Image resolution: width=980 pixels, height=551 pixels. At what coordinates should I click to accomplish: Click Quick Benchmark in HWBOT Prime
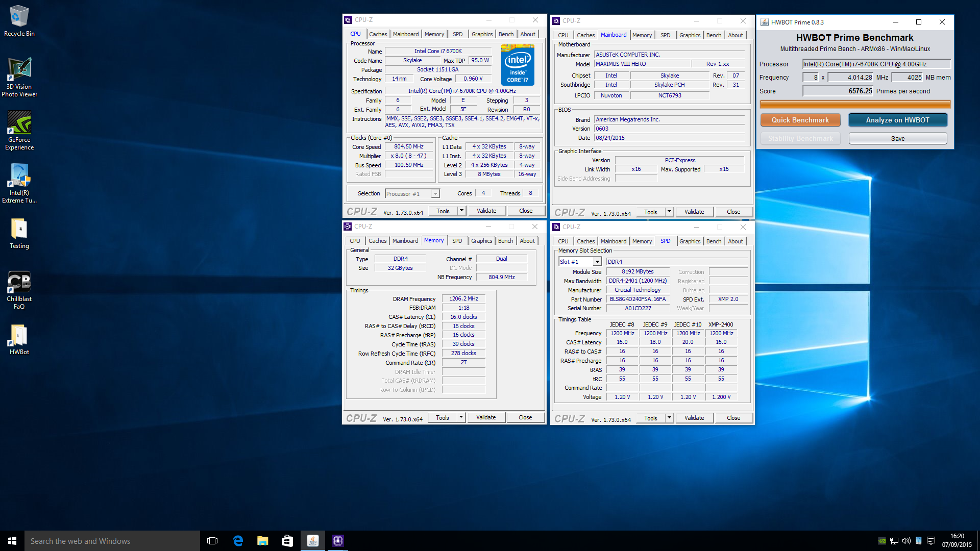[x=800, y=120]
